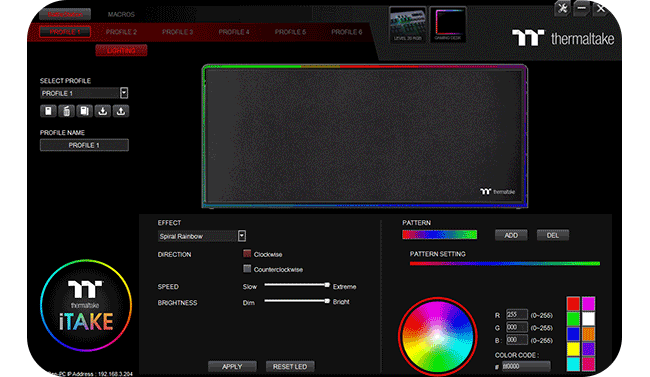Viewport: 650px width, 377px height.
Task: Click the Bright brightness label
Action: pyautogui.click(x=341, y=302)
